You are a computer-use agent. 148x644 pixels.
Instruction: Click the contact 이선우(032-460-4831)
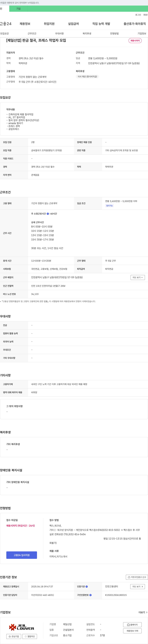pyautogui.click(x=42, y=595)
